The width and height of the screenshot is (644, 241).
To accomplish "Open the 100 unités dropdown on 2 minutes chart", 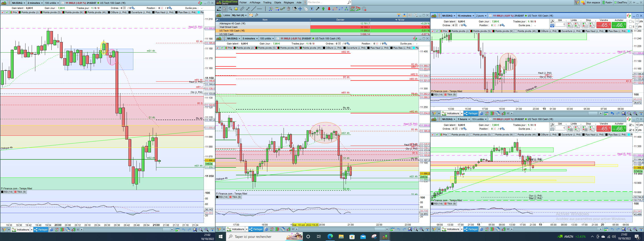I will tap(52, 3).
